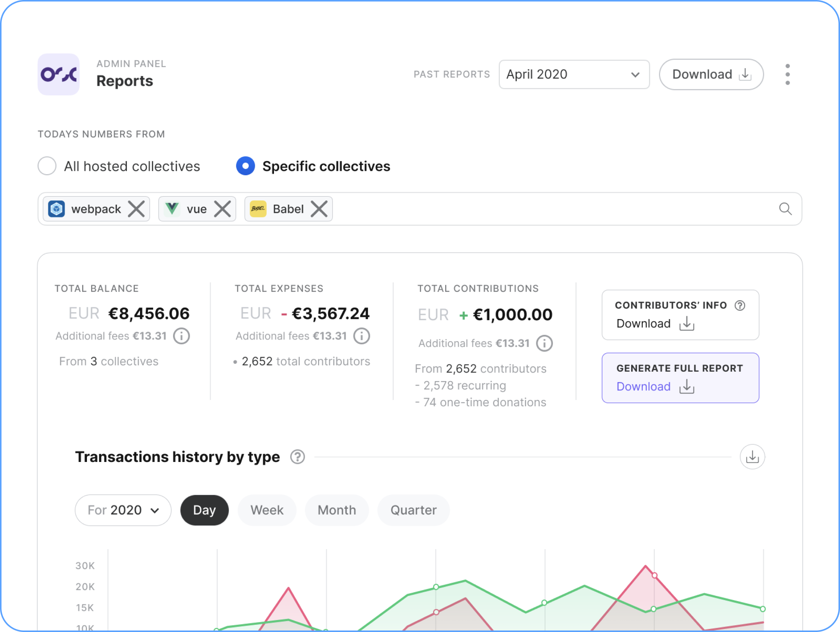Click the webpack collective icon

[x=56, y=208]
